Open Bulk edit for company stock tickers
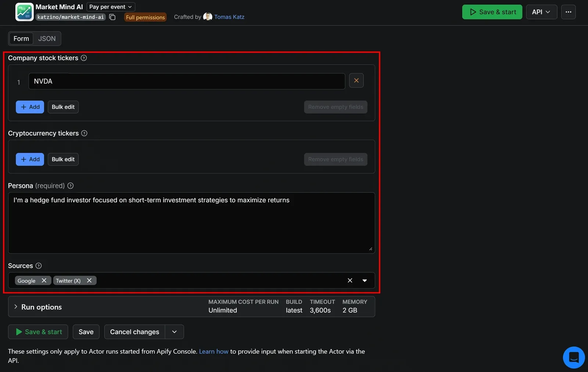This screenshot has width=588, height=372. tap(63, 107)
